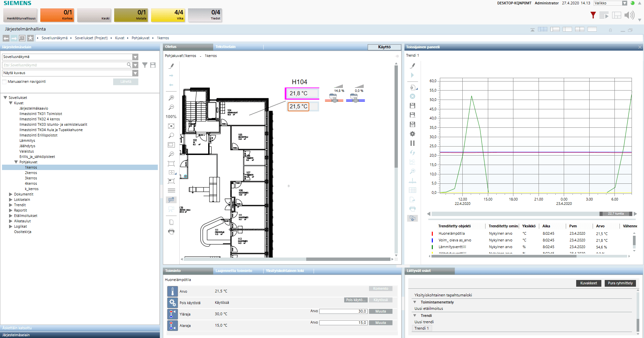Viewport: 644px width, 338px height.
Task: Enable the Manuaalinen navigointi checkbox
Action: 4,82
